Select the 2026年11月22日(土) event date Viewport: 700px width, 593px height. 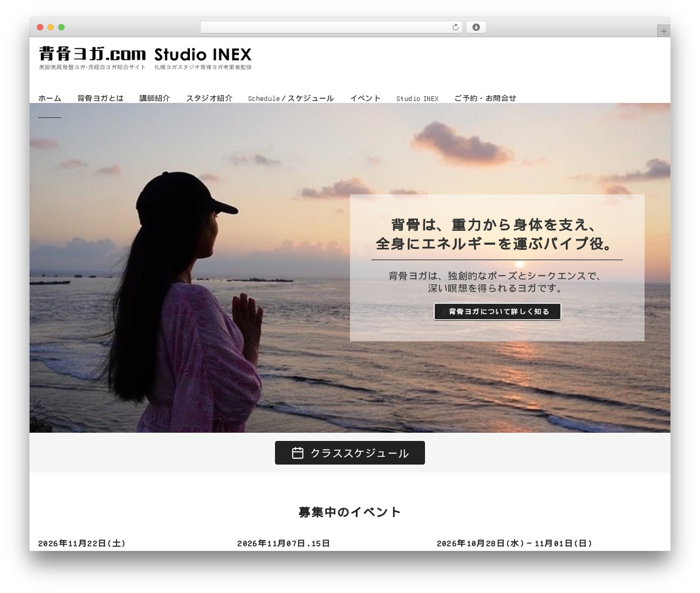point(82,543)
